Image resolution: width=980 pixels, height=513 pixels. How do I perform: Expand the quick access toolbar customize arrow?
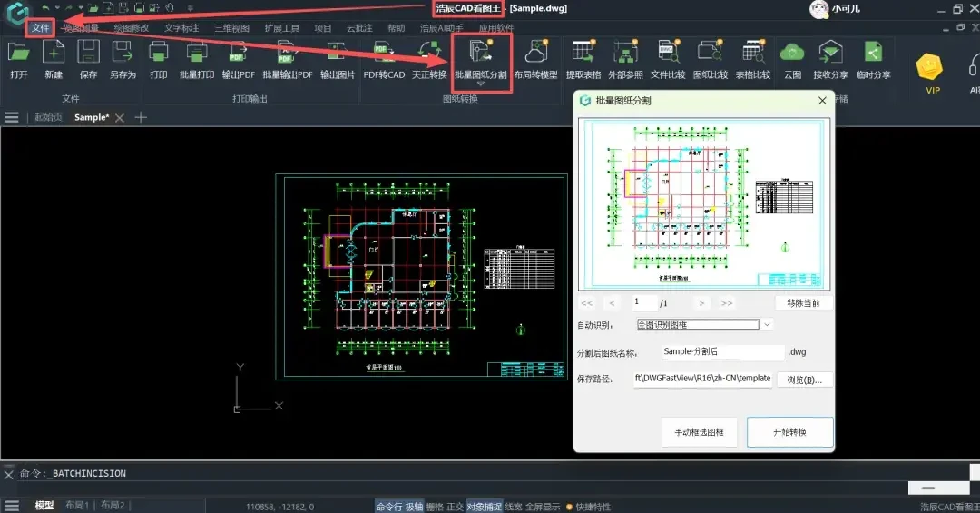coord(190,8)
